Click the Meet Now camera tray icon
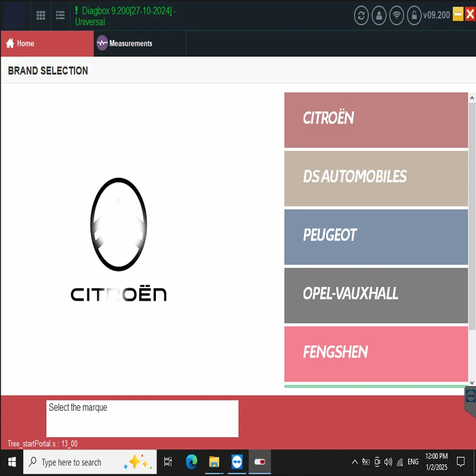 coord(377,462)
